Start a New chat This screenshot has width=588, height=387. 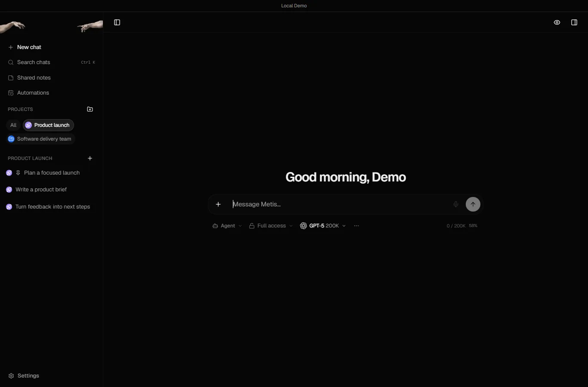point(51,47)
